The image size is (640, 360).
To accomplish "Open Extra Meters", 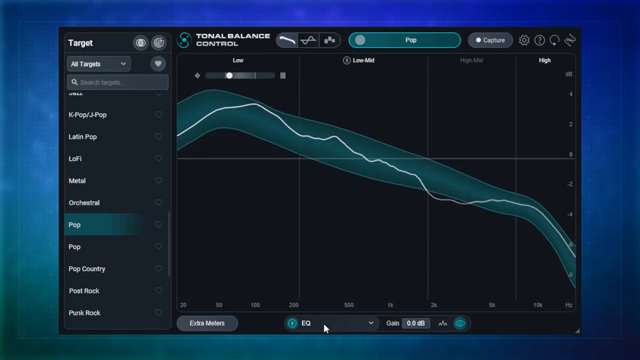I will 207,323.
